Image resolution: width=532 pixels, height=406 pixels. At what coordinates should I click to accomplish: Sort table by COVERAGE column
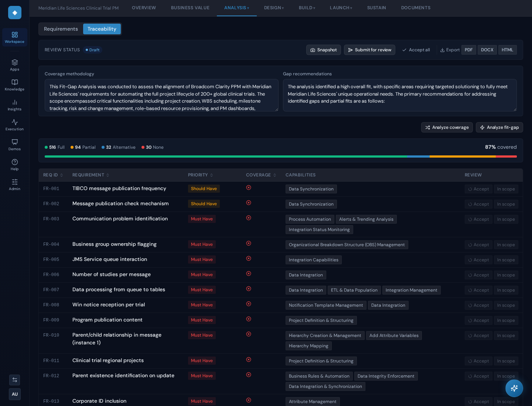[261, 175]
